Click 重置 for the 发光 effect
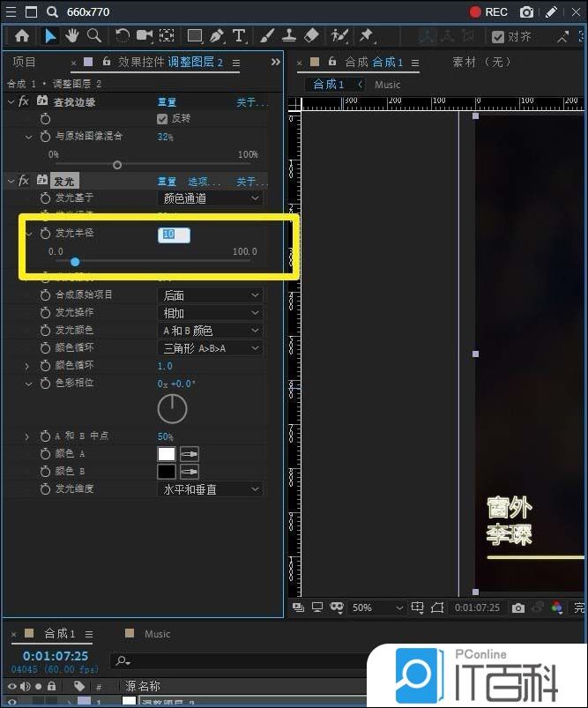 pos(167,182)
